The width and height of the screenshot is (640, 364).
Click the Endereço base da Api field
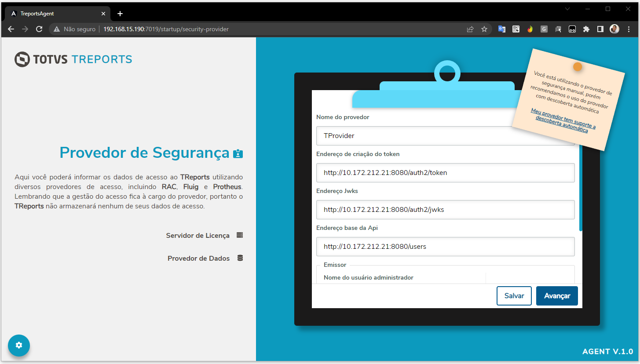(x=446, y=247)
